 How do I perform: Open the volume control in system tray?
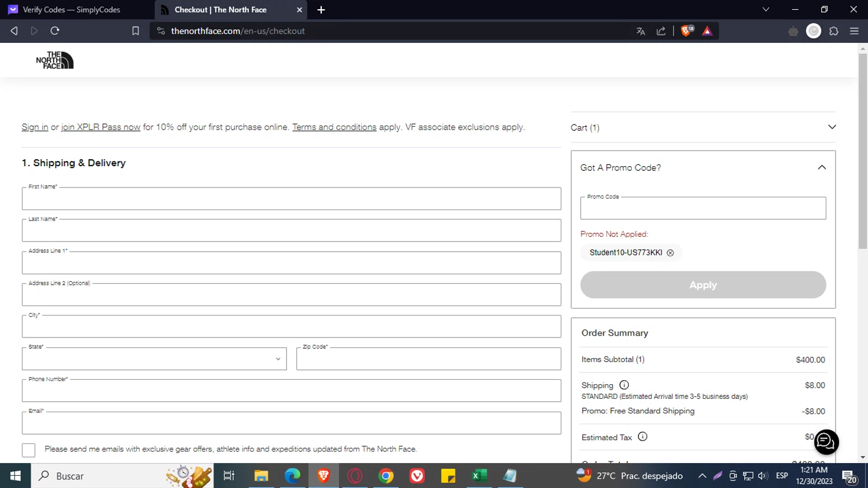(763, 476)
